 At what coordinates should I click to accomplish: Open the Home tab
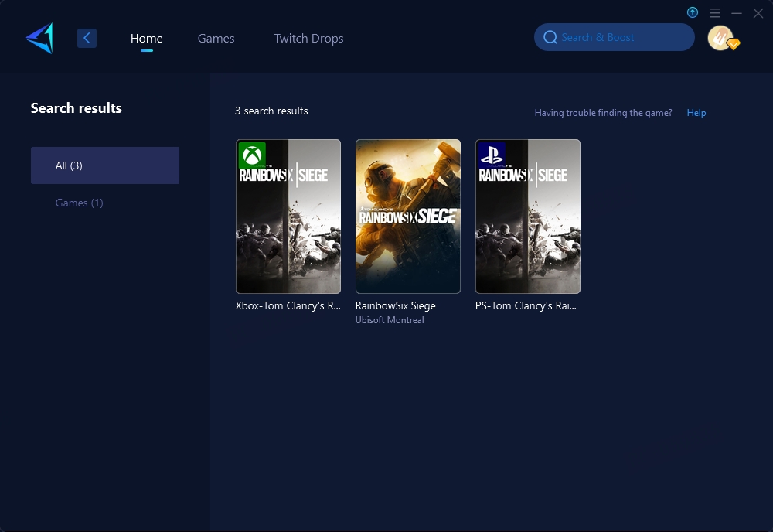click(146, 39)
